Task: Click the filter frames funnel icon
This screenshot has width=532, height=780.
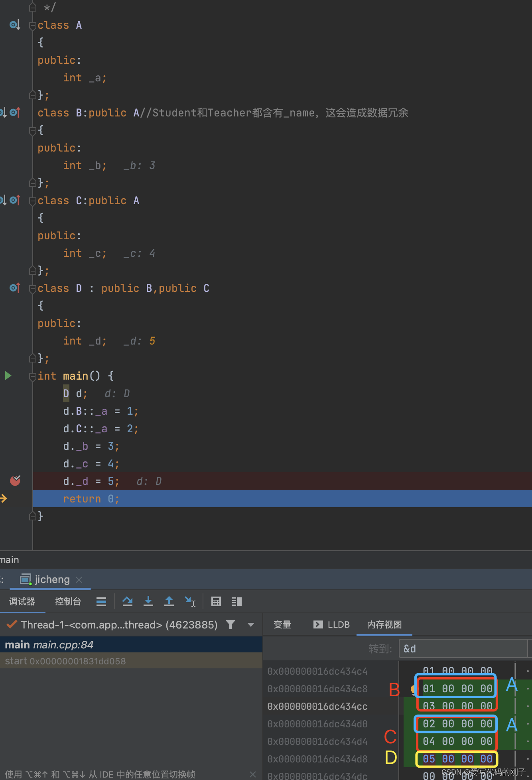Action: pos(231,624)
